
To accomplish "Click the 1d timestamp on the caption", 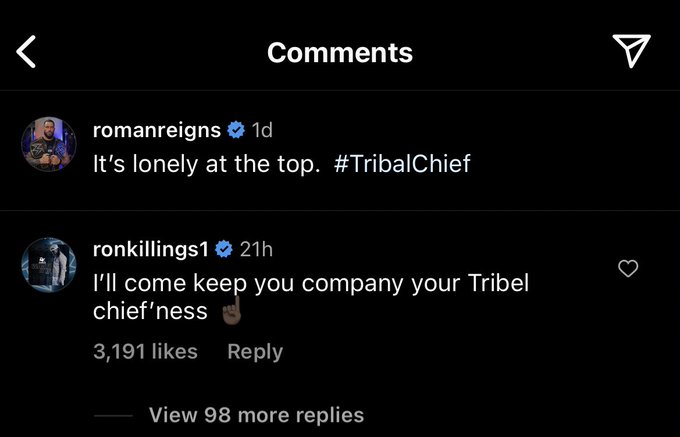I will 262,130.
